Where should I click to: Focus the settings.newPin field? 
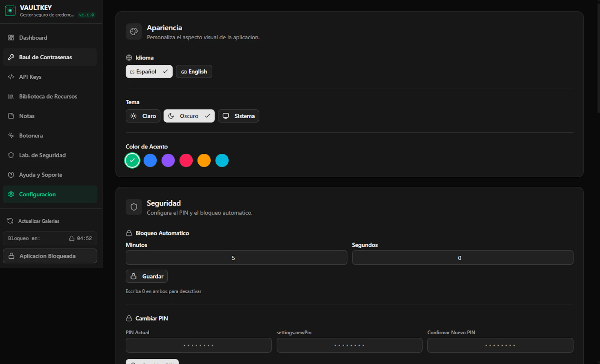(349, 345)
